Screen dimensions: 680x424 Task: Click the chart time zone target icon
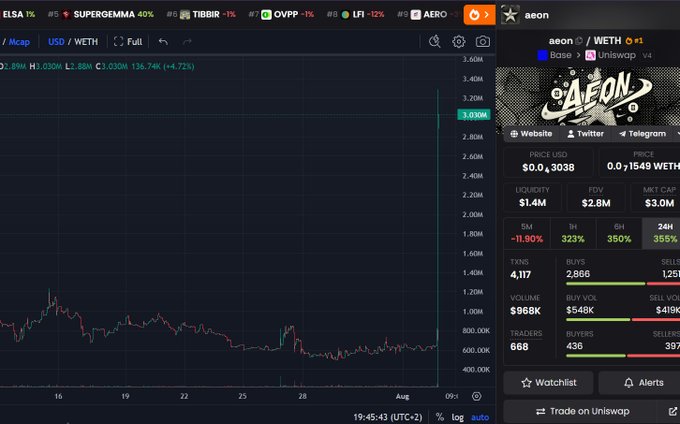476,396
